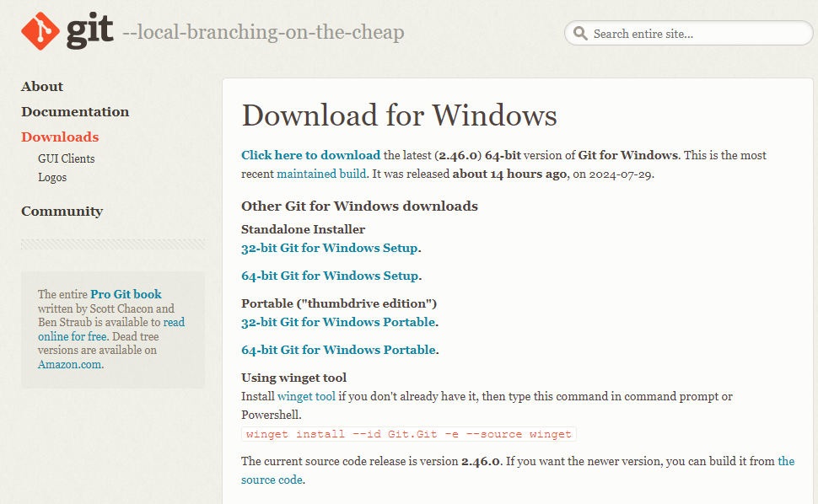Image resolution: width=818 pixels, height=504 pixels.
Task: Select Downloads in the sidebar
Action: pyautogui.click(x=60, y=137)
